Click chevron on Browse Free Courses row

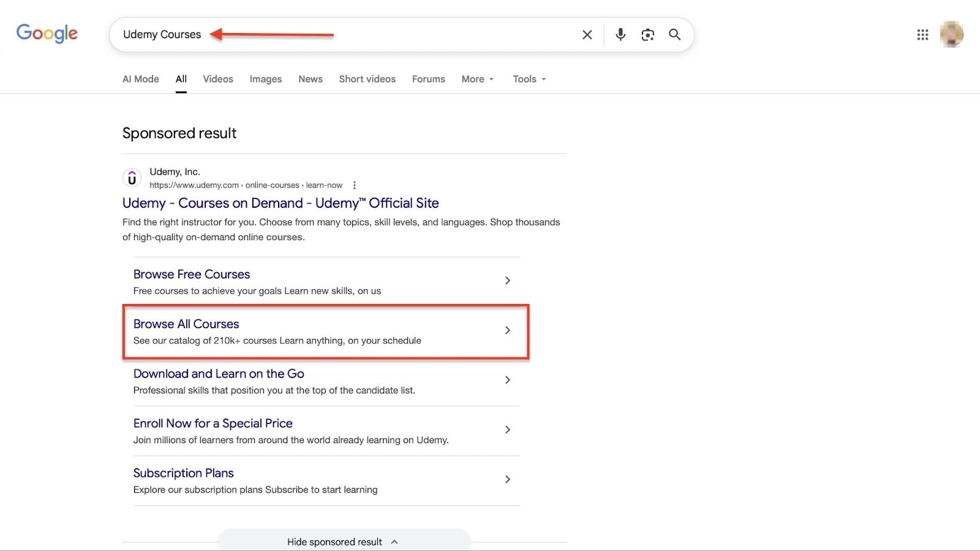(507, 281)
